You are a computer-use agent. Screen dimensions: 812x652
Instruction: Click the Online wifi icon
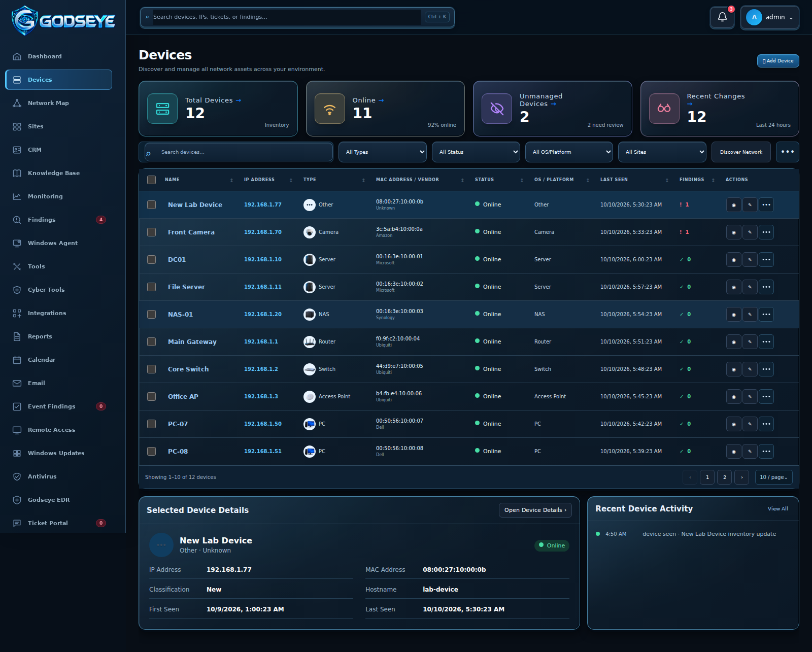point(330,109)
